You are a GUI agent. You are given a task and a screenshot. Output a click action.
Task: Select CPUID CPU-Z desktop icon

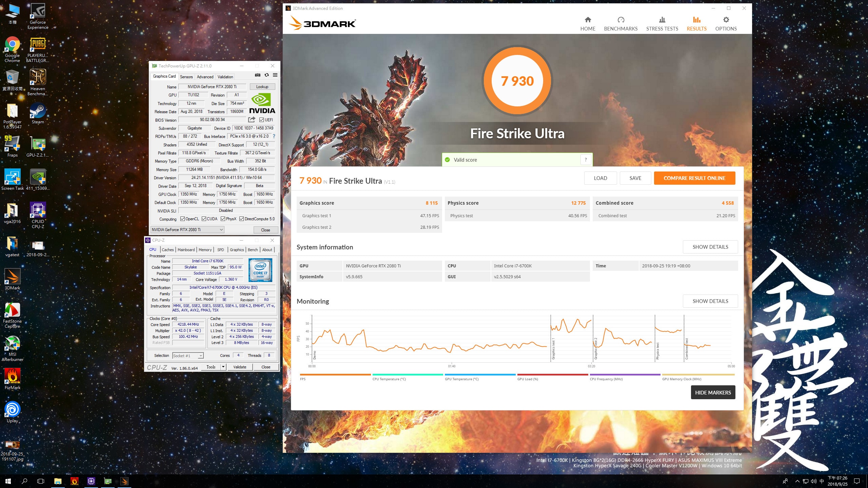pos(38,216)
